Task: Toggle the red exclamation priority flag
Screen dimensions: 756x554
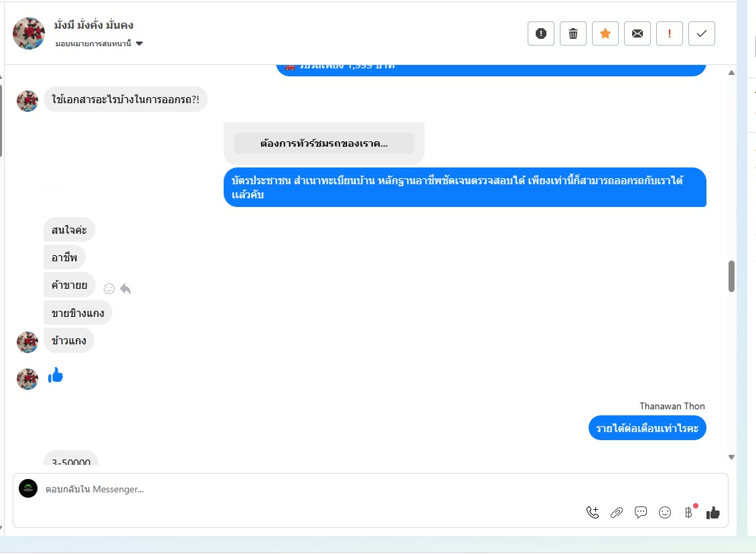Action: coord(669,33)
